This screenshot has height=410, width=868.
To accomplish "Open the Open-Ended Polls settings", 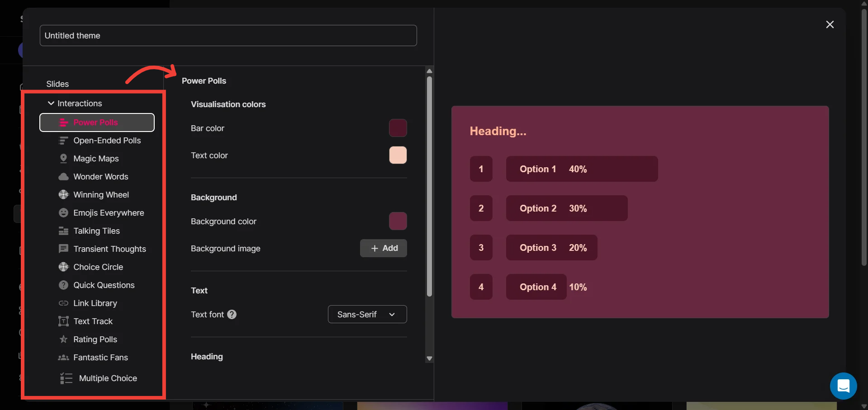I will tap(107, 141).
